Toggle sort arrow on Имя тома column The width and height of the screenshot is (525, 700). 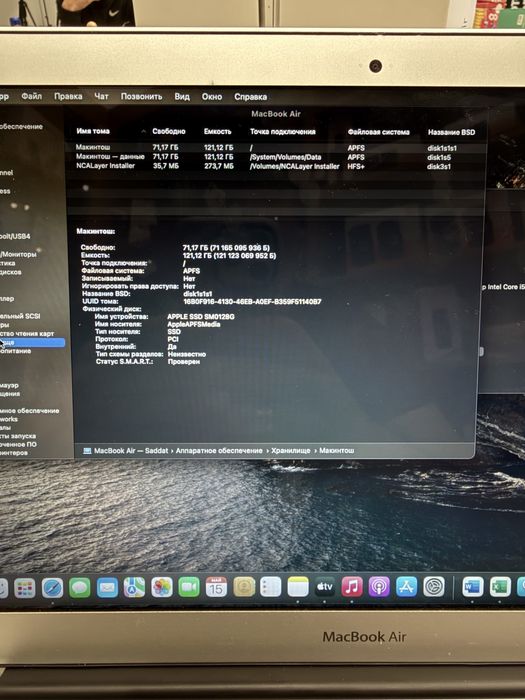[x=143, y=131]
